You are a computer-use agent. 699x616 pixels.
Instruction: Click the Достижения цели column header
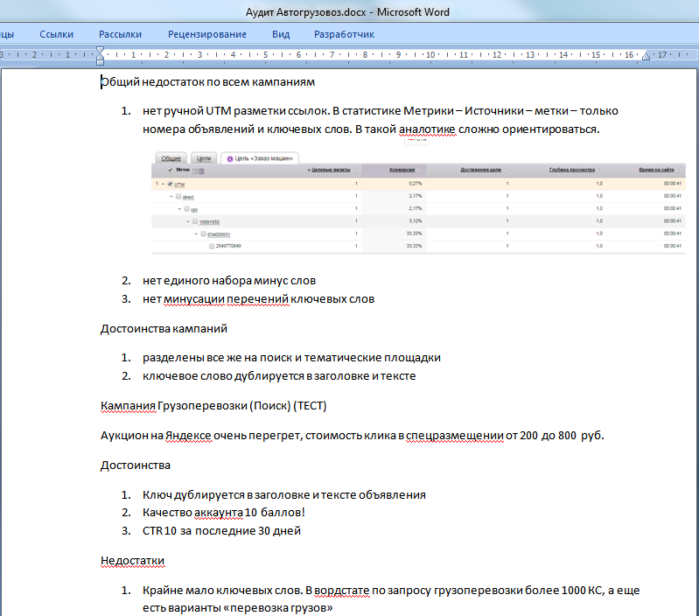[x=481, y=170]
